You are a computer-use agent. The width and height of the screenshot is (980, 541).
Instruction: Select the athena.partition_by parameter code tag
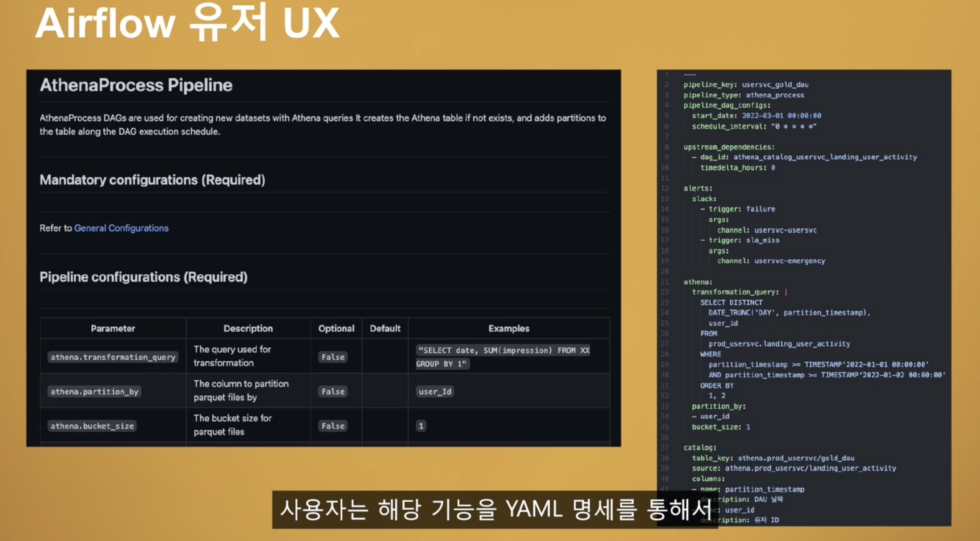94,392
